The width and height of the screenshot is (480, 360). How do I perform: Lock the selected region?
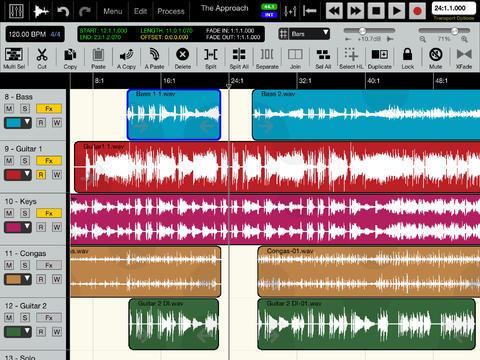pyautogui.click(x=407, y=58)
